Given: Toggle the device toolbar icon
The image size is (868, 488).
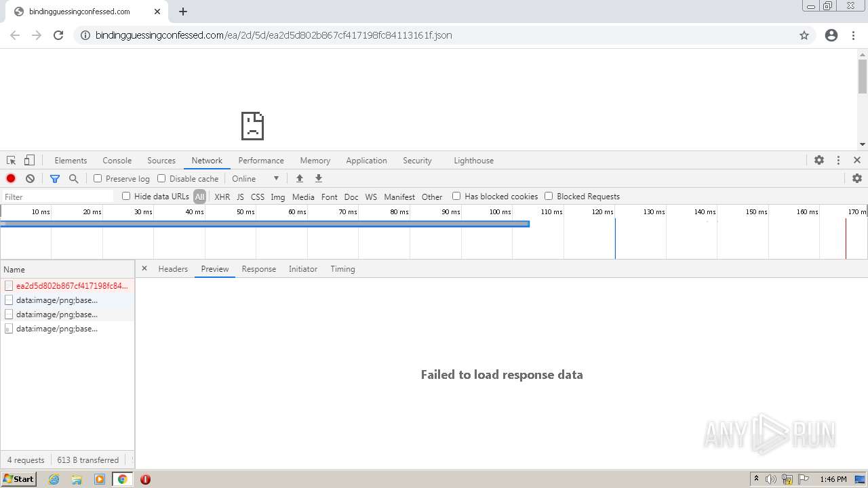Looking at the screenshot, I should (29, 161).
